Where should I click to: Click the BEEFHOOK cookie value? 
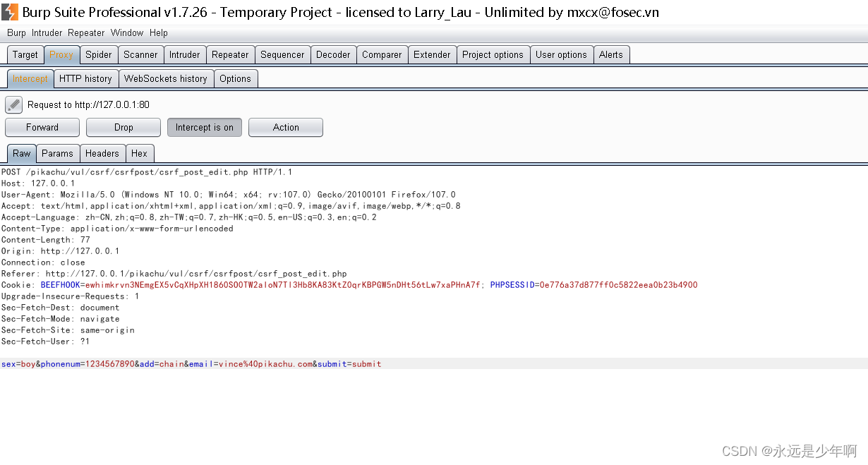[x=283, y=285]
